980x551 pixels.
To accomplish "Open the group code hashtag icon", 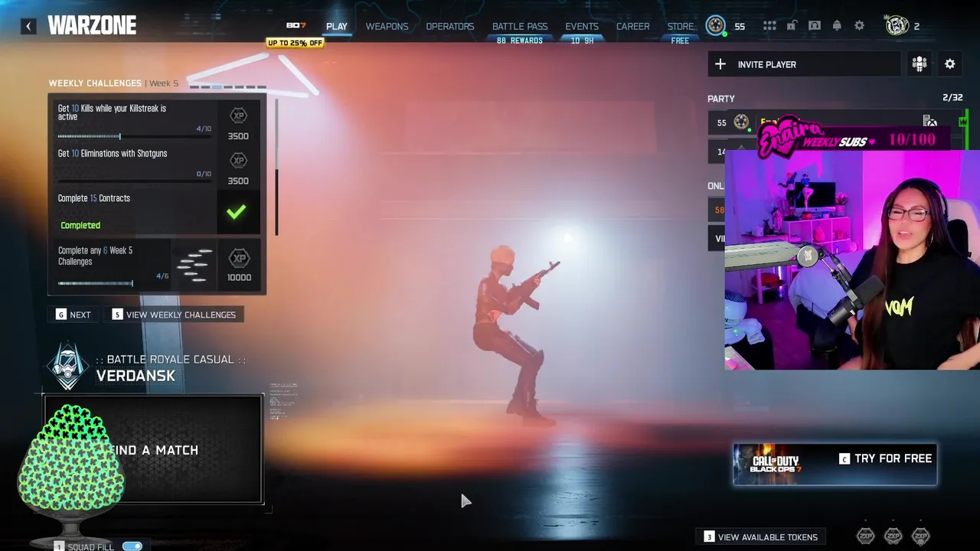I will 920,64.
